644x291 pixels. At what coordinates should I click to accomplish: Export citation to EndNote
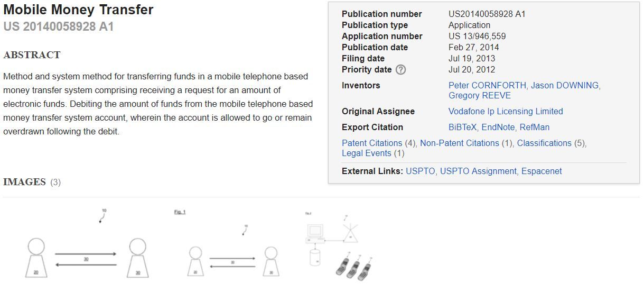(498, 127)
